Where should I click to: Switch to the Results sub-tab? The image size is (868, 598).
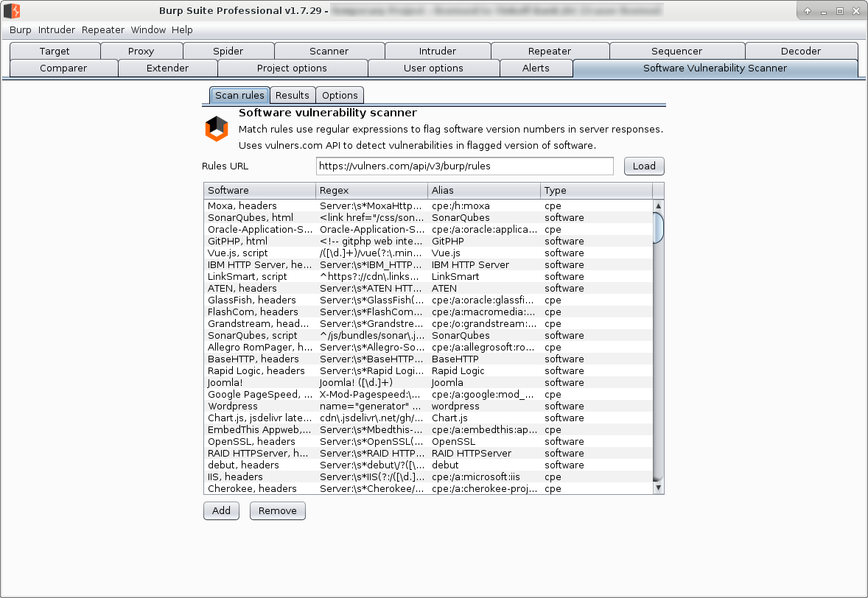[293, 95]
